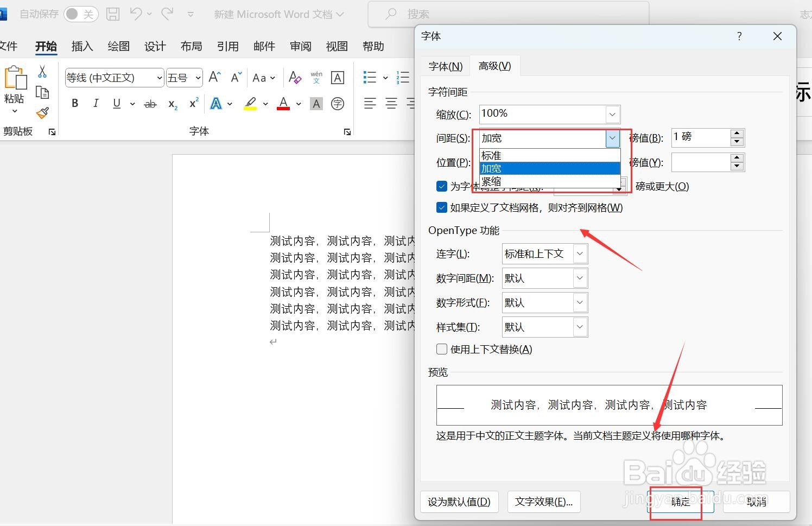Open the 缩放 scaling dropdown
This screenshot has height=526, width=812.
point(612,114)
